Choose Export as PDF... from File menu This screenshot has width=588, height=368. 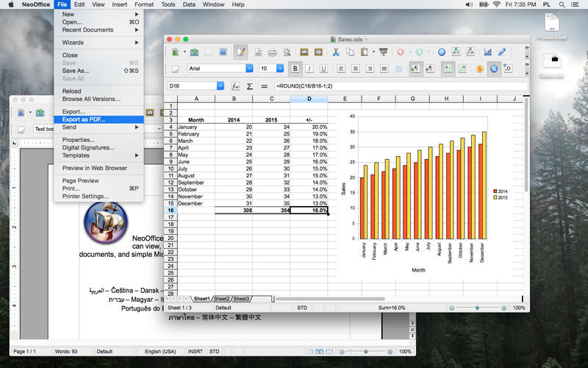(x=98, y=119)
